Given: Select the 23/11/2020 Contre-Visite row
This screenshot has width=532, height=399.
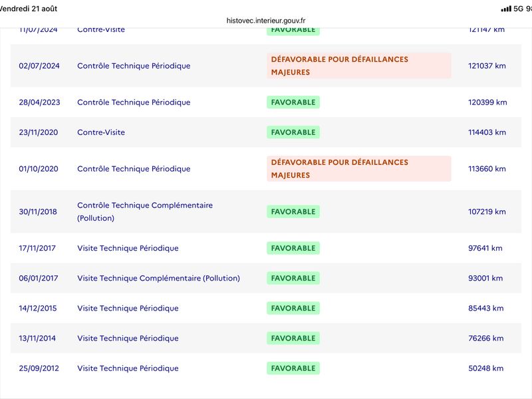Looking at the screenshot, I should click(x=265, y=132).
